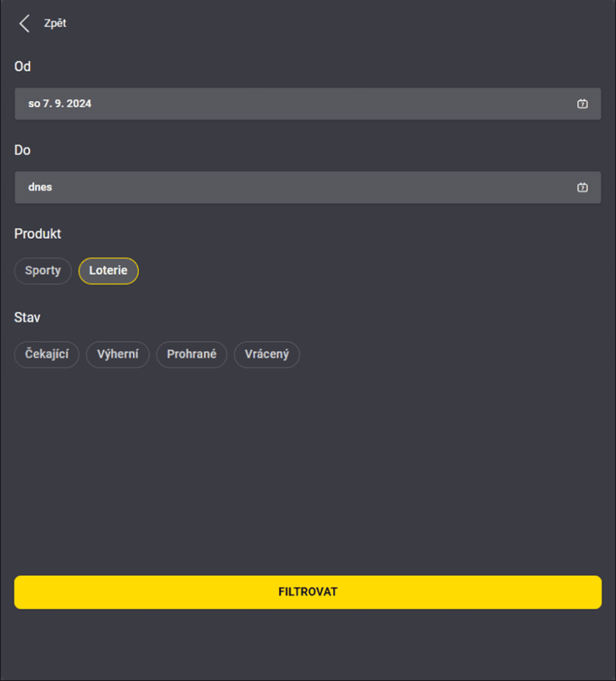The image size is (616, 681).
Task: Go back via the Zpět link
Action: 55,23
